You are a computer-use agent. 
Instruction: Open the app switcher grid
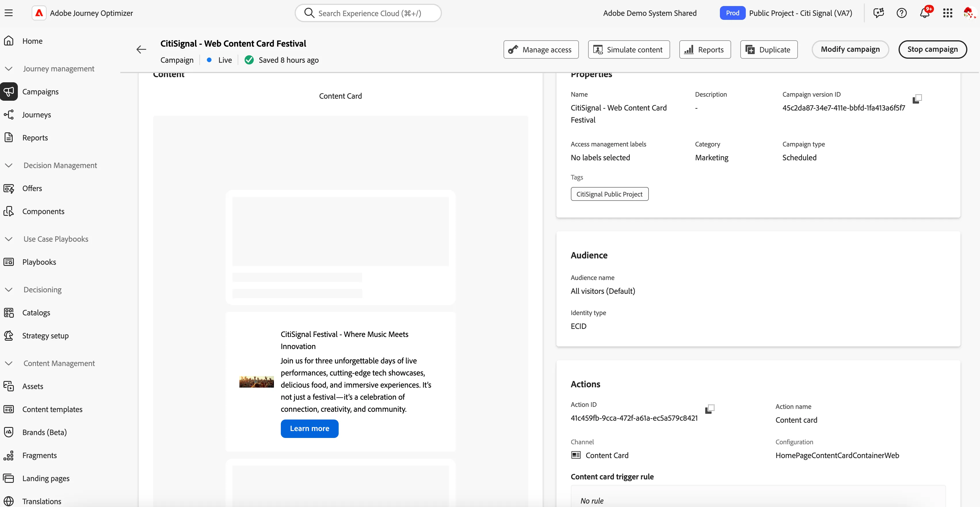948,13
